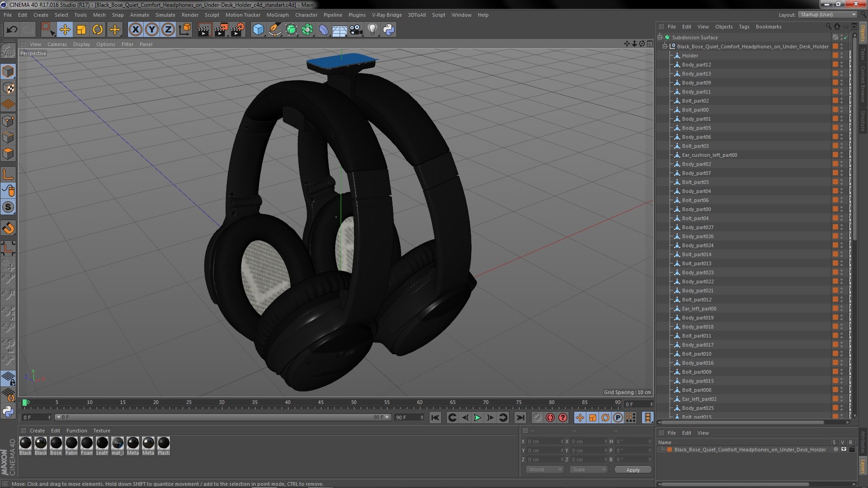868x488 pixels.
Task: Click end frame 90 F field
Action: tap(409, 417)
